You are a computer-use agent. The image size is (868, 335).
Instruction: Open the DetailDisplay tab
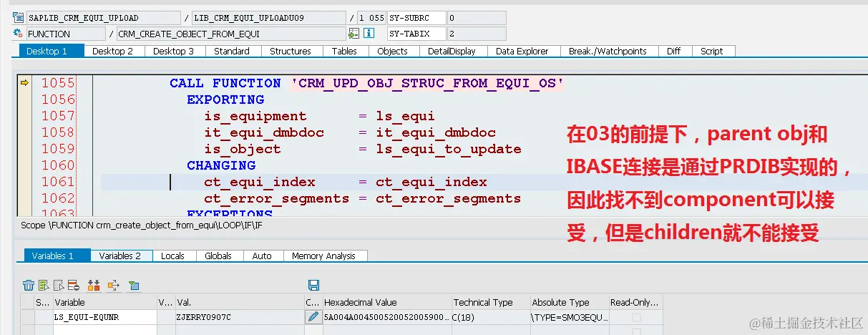(452, 51)
